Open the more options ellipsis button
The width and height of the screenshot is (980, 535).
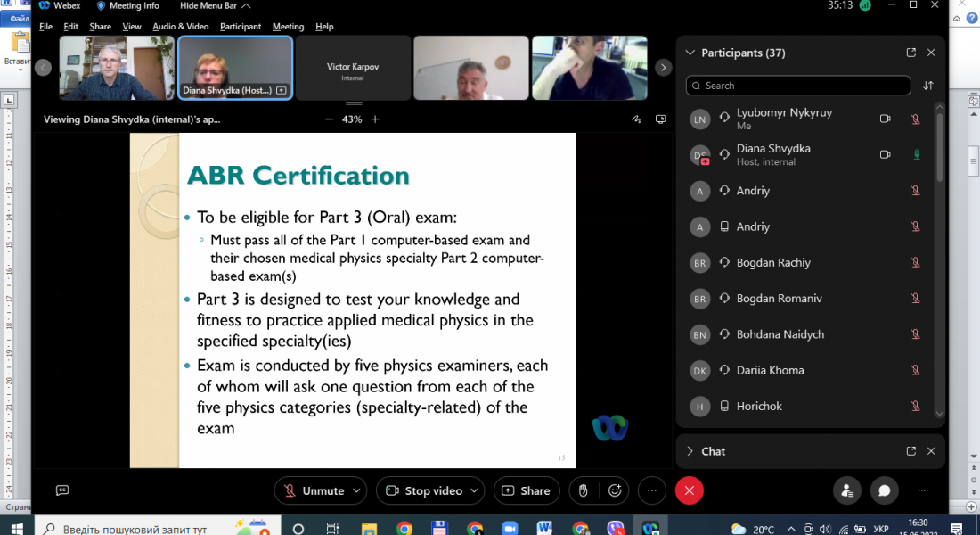(x=652, y=490)
